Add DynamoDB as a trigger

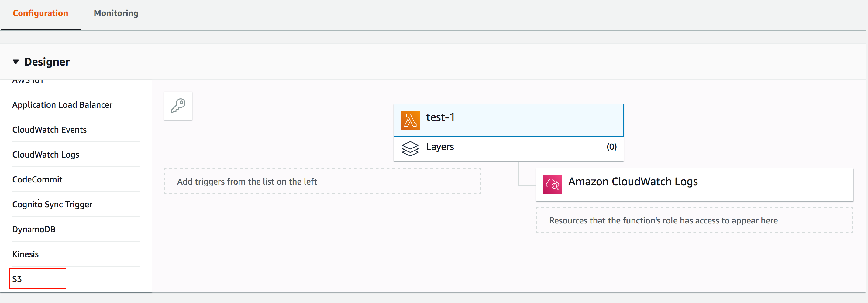pyautogui.click(x=34, y=230)
